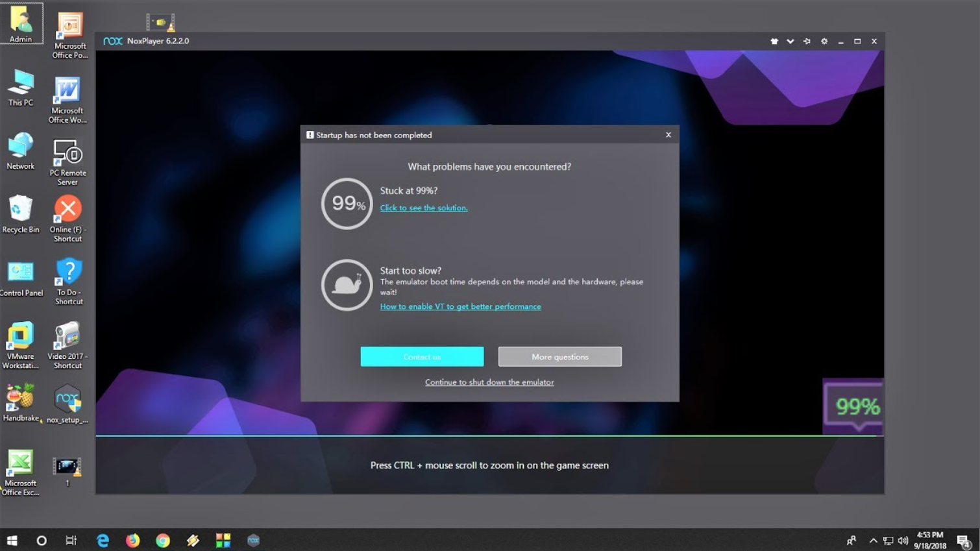Click the pin window icon in title bar
Viewport: 980px width, 551px height.
pos(807,41)
